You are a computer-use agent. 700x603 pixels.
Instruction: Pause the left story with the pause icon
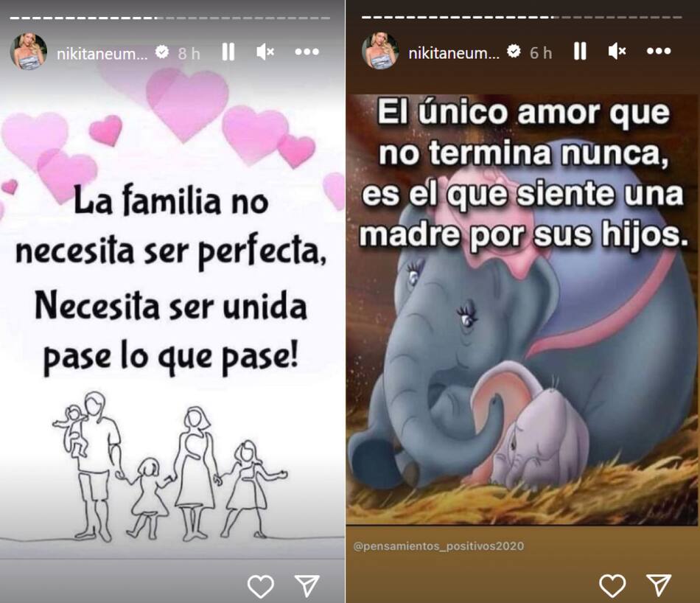pyautogui.click(x=228, y=52)
